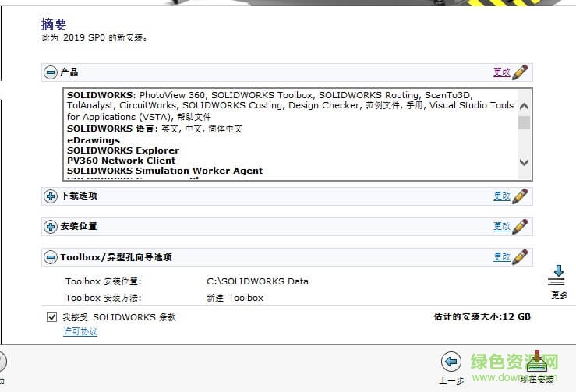
Task: Click the Toolbox 安装方法 label
Action: (x=103, y=298)
